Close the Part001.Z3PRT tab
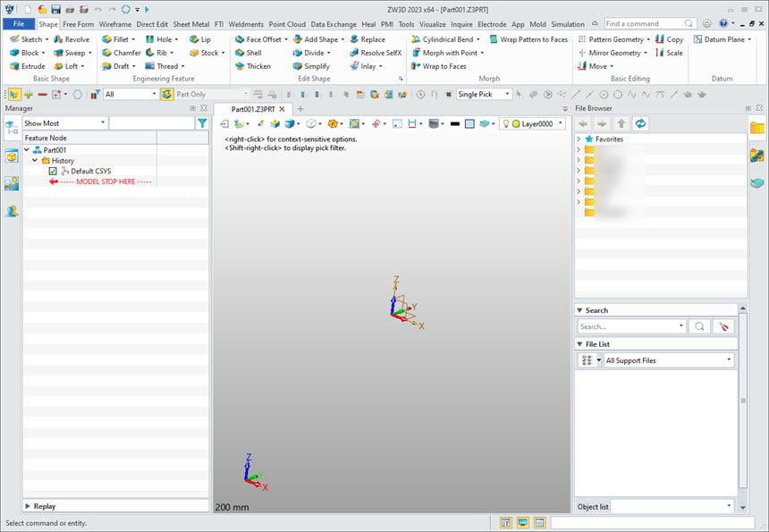Screen dimensions: 769x532 (x=282, y=109)
